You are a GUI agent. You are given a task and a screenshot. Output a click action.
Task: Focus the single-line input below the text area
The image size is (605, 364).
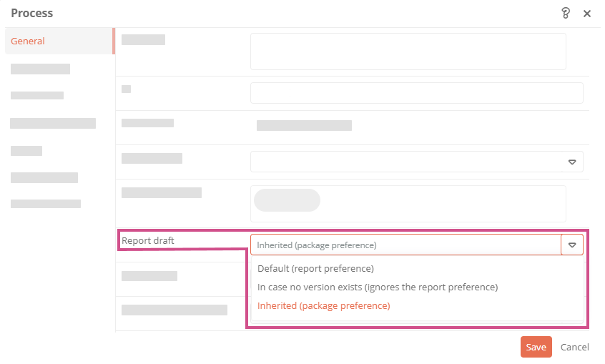(416, 93)
